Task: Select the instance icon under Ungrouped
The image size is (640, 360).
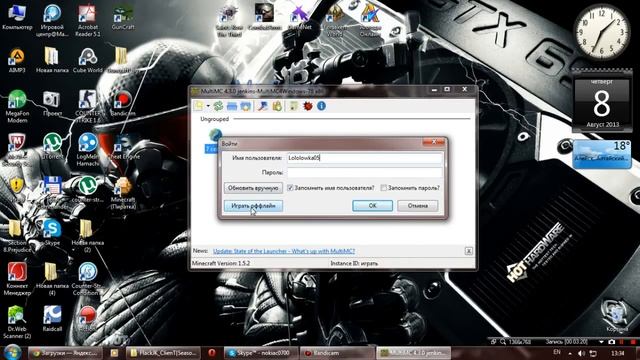Action: click(215, 135)
